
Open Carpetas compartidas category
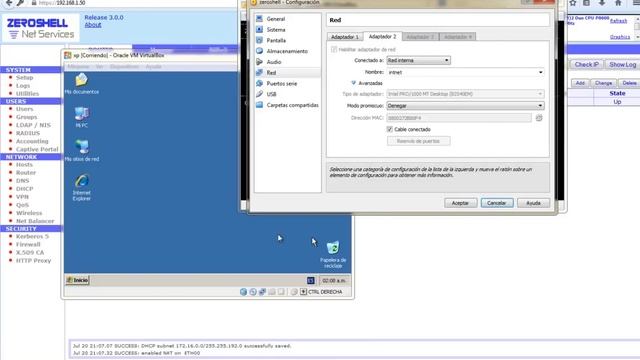click(292, 105)
